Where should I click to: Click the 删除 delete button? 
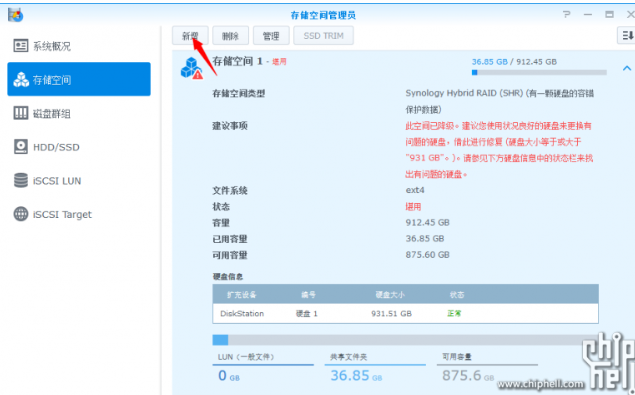[230, 36]
